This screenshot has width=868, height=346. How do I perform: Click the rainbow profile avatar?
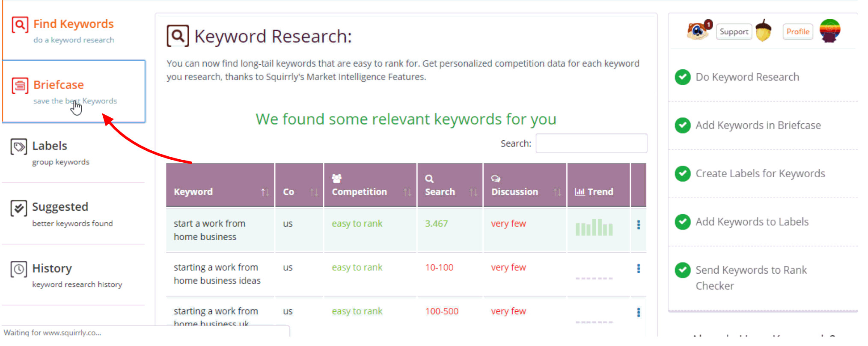click(x=829, y=31)
